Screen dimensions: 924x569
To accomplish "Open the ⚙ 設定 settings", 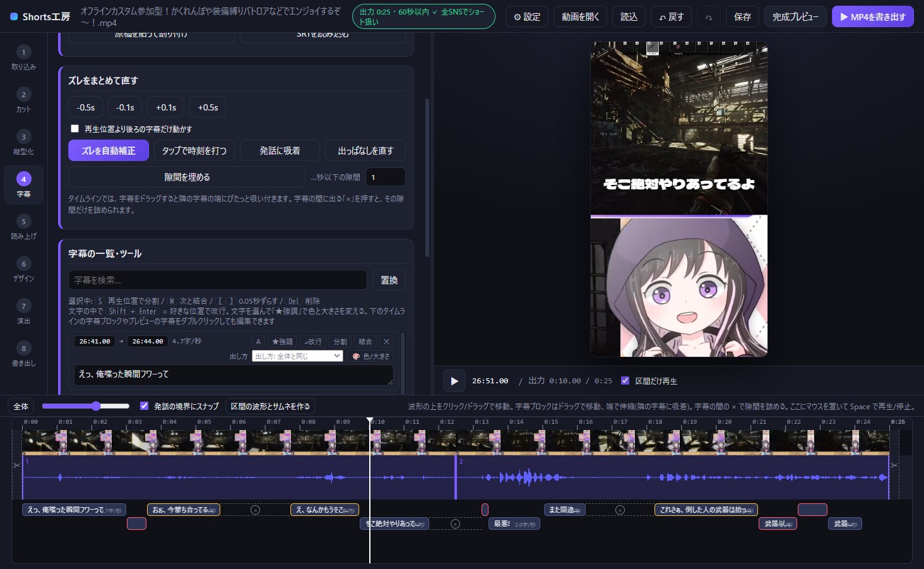I will [527, 17].
